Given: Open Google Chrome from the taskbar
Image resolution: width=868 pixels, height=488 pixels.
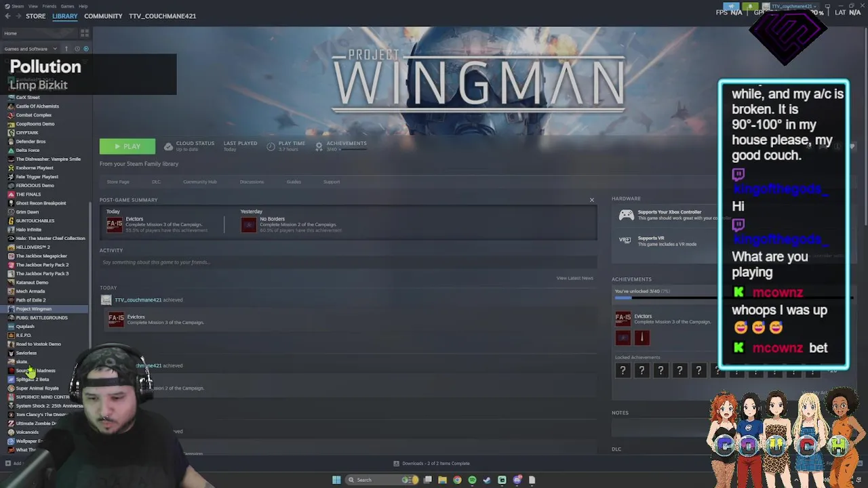Looking at the screenshot, I should point(457,480).
